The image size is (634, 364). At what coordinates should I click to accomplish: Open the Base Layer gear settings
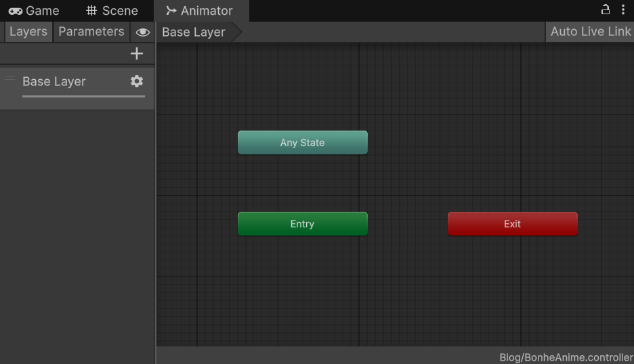coord(137,81)
